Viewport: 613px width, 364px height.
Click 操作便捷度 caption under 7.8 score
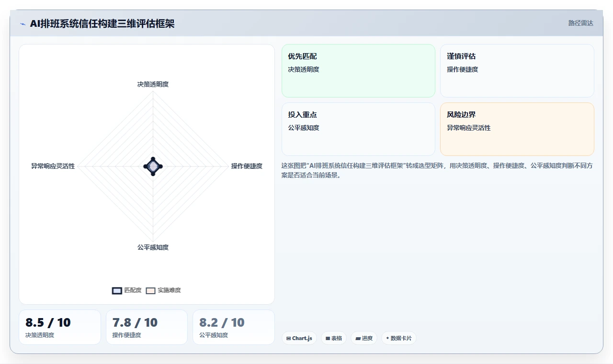[x=127, y=335]
